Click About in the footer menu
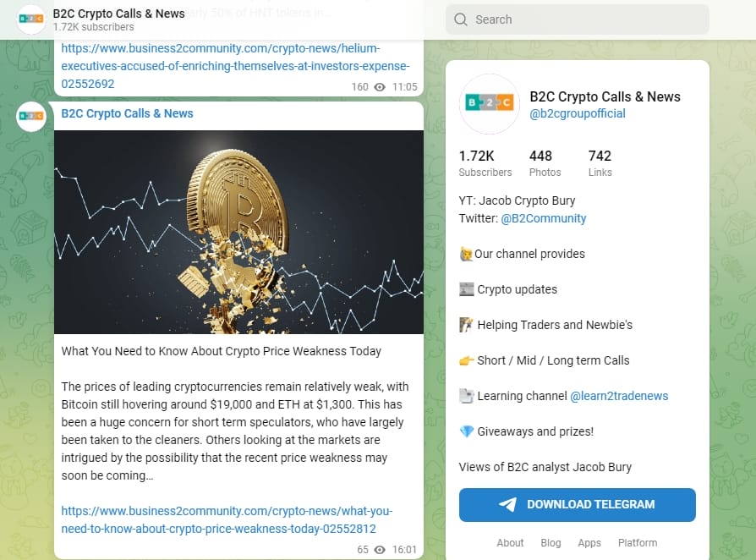 [510, 543]
